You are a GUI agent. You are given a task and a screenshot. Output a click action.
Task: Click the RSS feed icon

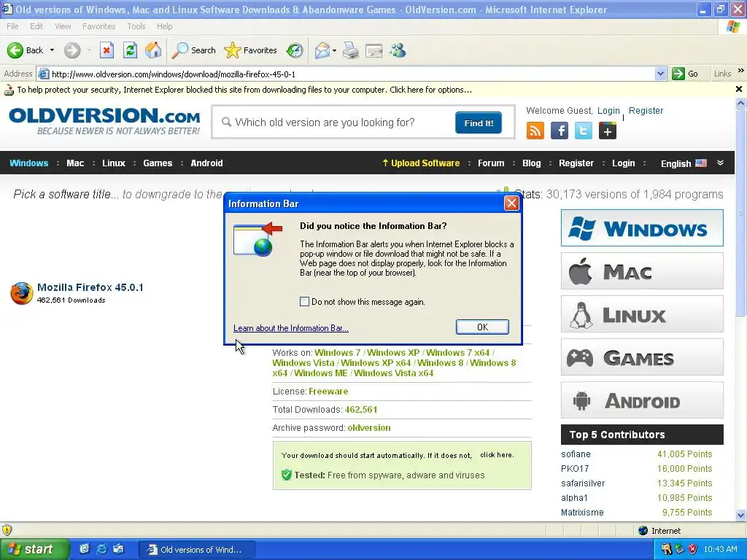point(535,131)
